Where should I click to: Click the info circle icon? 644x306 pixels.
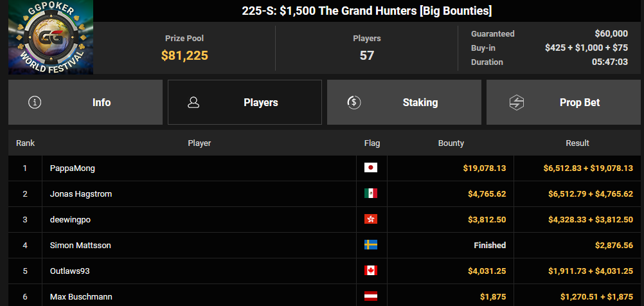(x=35, y=102)
